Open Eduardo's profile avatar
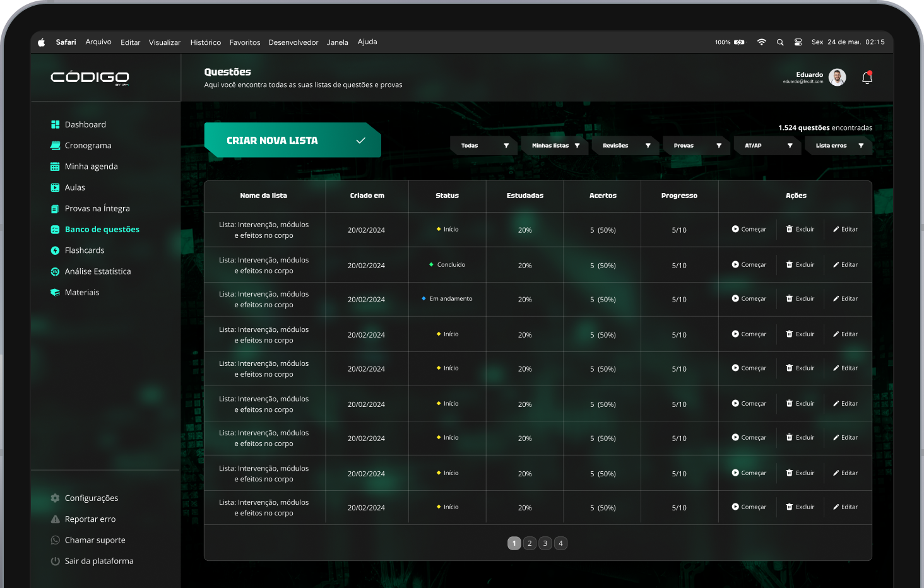The width and height of the screenshot is (924, 588). coord(837,78)
